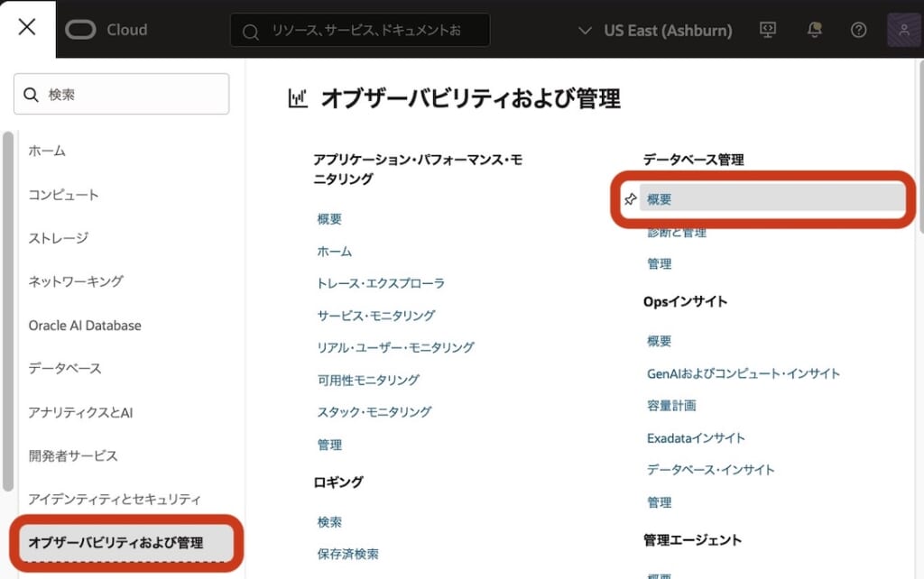This screenshot has width=924, height=579.
Task: Open トレース・エクスプローラ link
Action: 381,283
